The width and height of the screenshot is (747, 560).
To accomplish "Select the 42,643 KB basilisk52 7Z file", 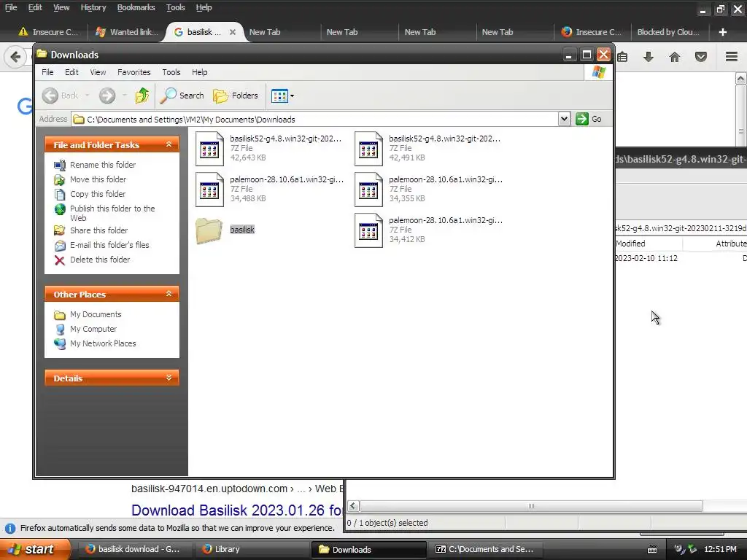I will coord(269,148).
